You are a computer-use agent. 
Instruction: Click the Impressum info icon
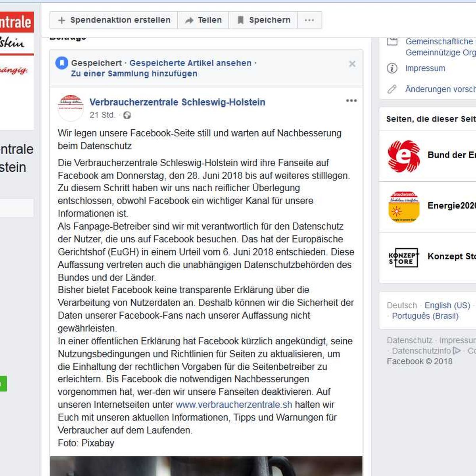(392, 68)
